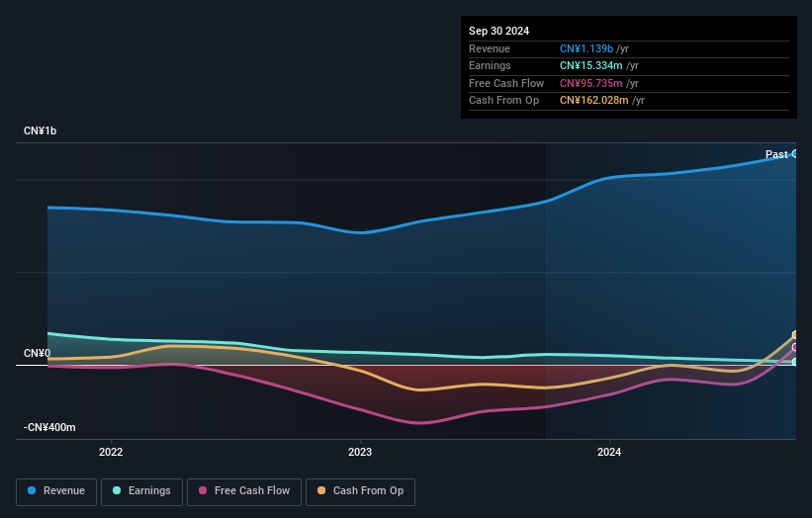The width and height of the screenshot is (812, 518).
Task: Toggle the Earnings legend button
Action: pyautogui.click(x=141, y=491)
